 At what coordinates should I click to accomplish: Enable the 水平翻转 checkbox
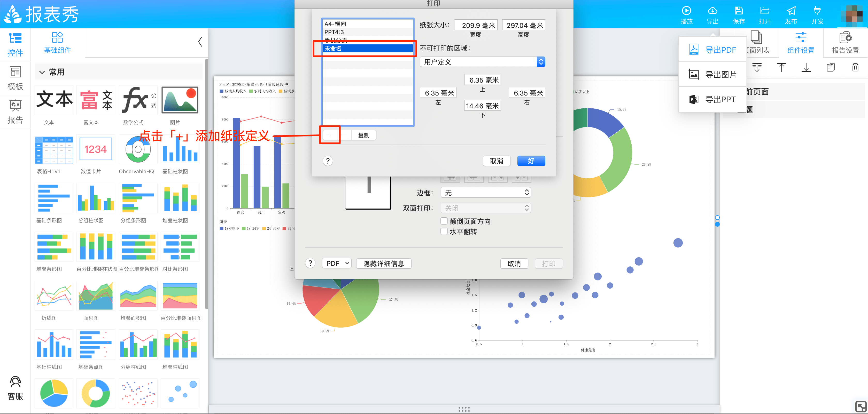[444, 232]
